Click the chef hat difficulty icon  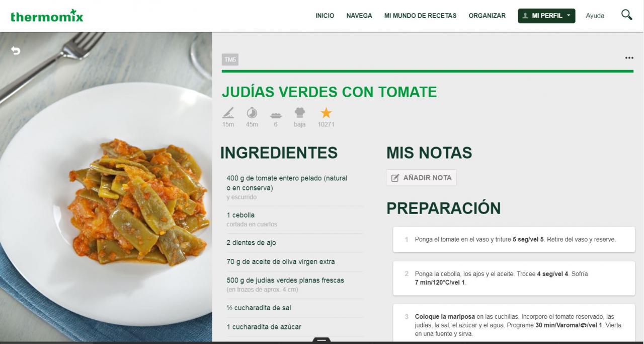(300, 112)
